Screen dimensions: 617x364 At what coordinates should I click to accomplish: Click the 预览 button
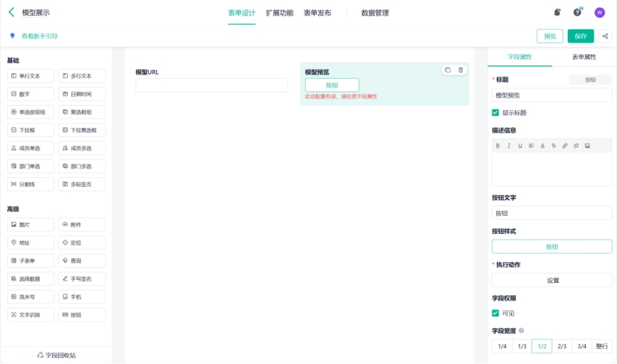point(550,36)
